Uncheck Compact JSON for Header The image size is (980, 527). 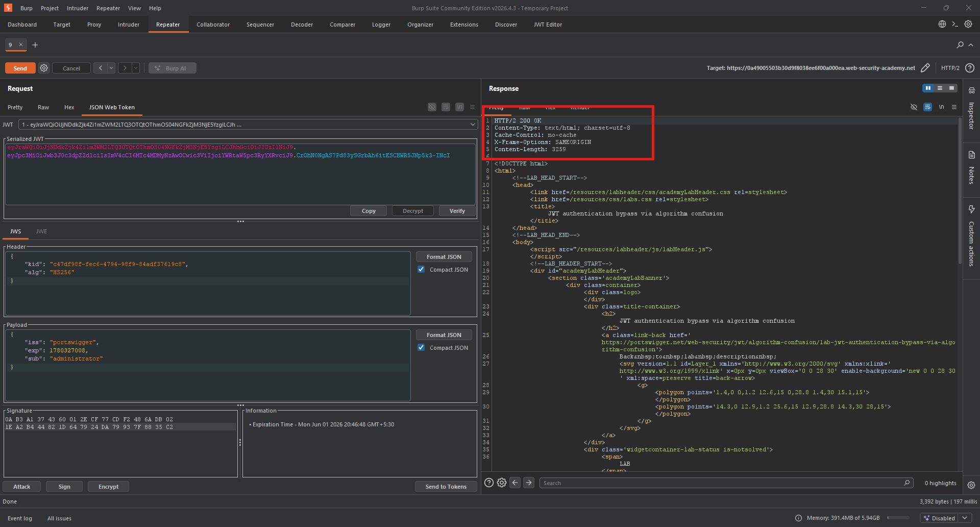tap(421, 269)
